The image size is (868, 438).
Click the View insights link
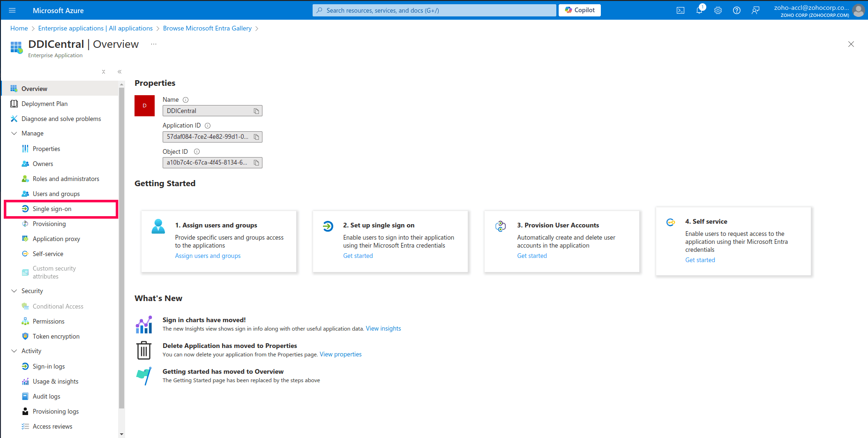point(383,328)
